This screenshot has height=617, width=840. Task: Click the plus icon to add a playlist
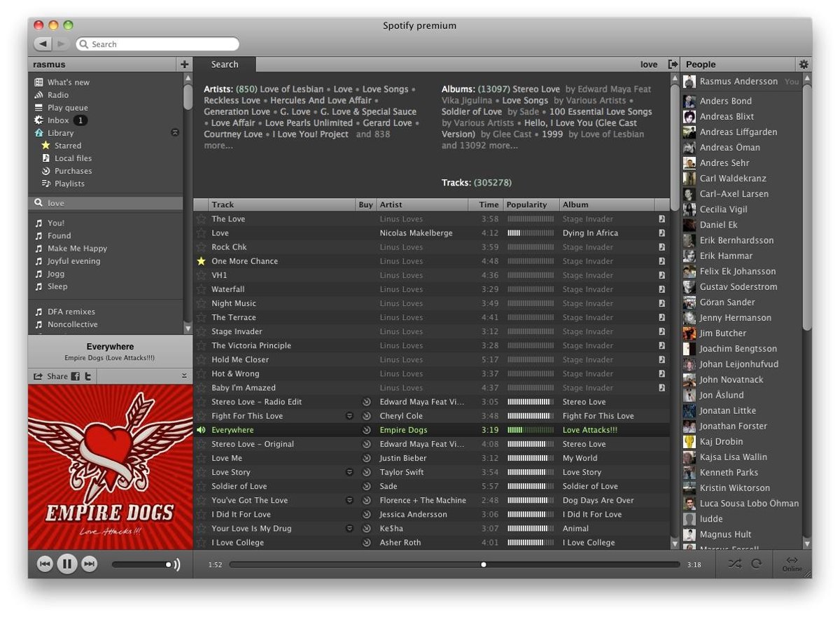click(x=185, y=64)
